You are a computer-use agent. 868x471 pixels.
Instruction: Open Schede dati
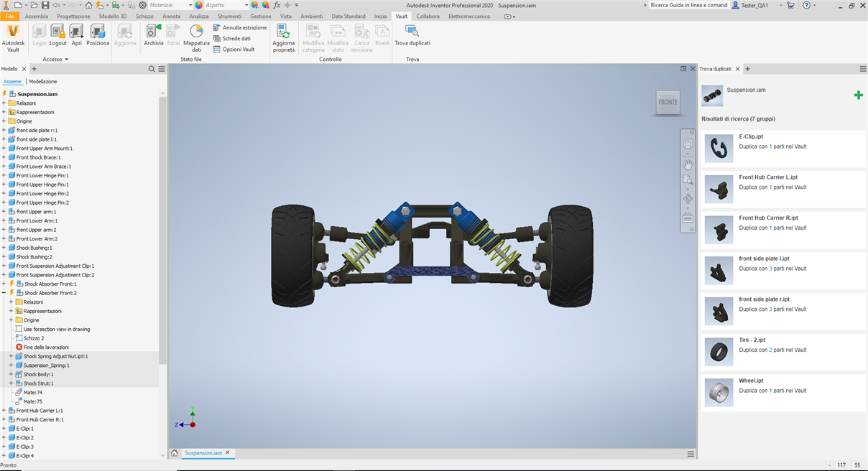pyautogui.click(x=231, y=39)
